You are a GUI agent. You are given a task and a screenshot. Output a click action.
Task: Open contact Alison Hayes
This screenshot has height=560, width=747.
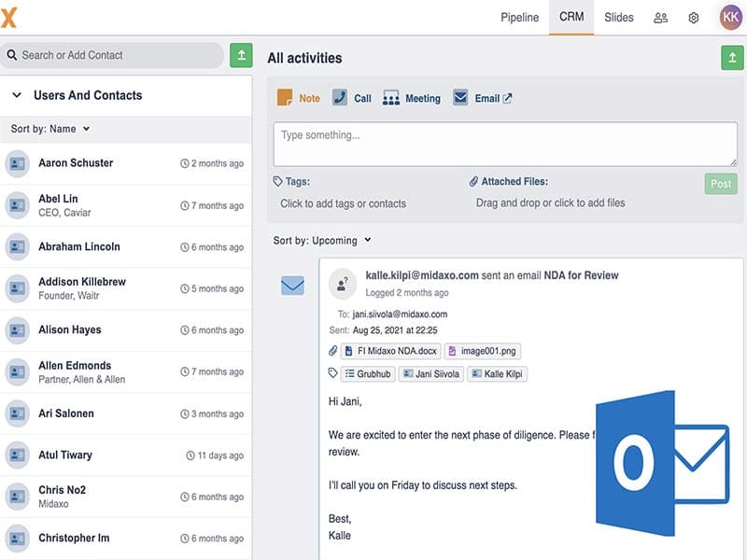point(126,330)
